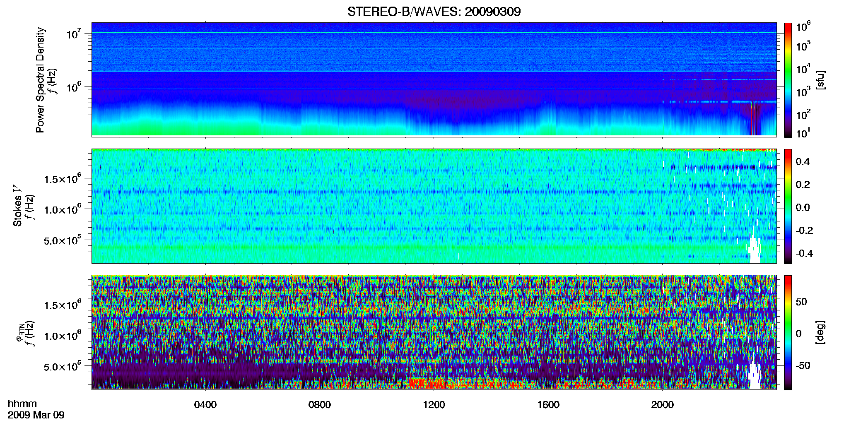Viewport: 868px width, 447px height.
Task: Click the 0.4 value on Stokes colorbar
Action: click(x=803, y=162)
